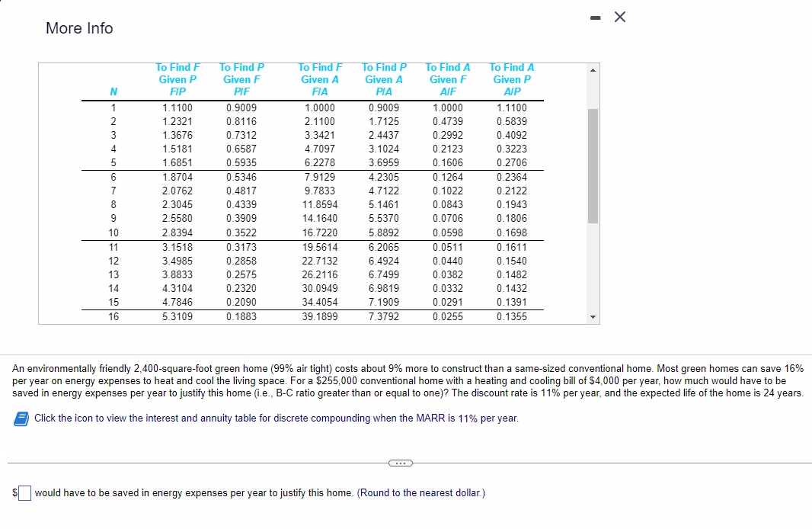Screen dimensions: 812x529
Task: Toggle the answer entry checkbox at bottom left
Action: 24,493
